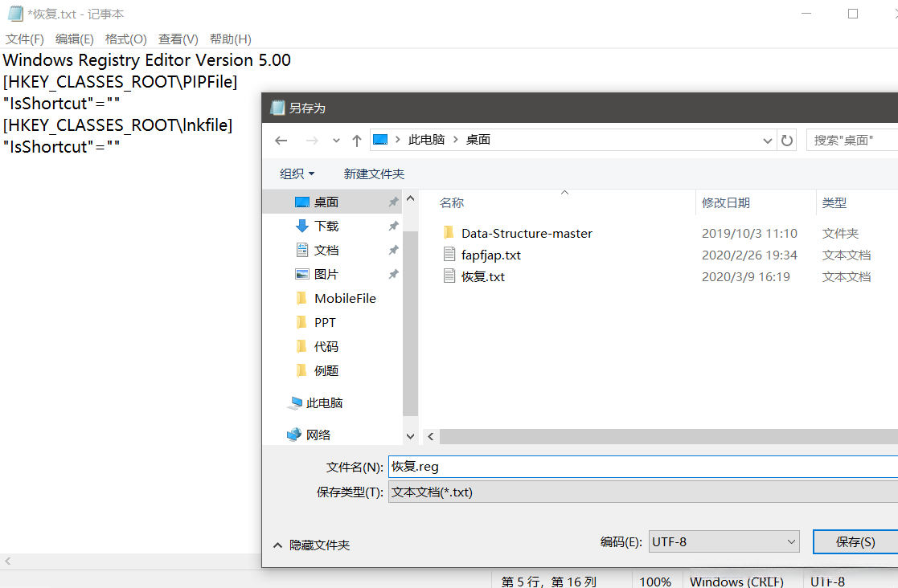Select 此电脑 in the address breadcrumb
Screen dimensions: 898x588
(x=426, y=140)
